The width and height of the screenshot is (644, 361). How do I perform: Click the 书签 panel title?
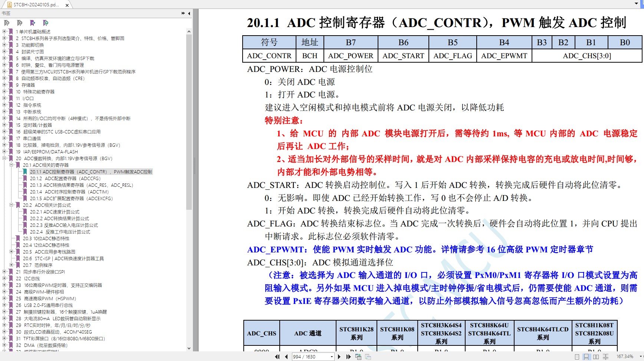click(x=6, y=13)
